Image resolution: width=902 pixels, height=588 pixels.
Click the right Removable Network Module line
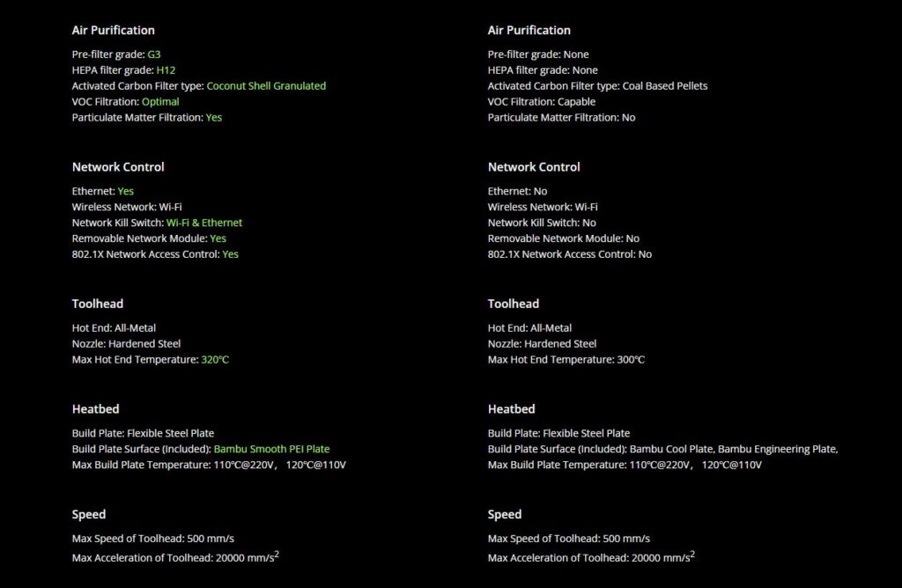[x=564, y=239]
